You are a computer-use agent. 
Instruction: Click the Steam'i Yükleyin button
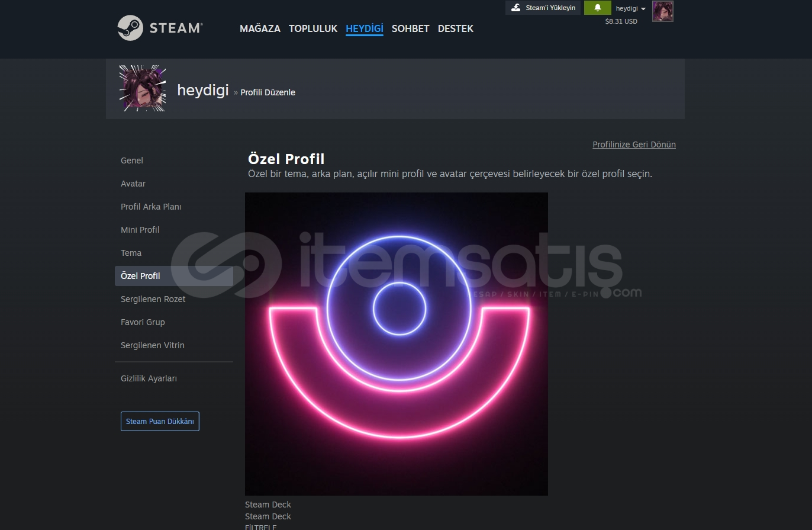tap(543, 8)
